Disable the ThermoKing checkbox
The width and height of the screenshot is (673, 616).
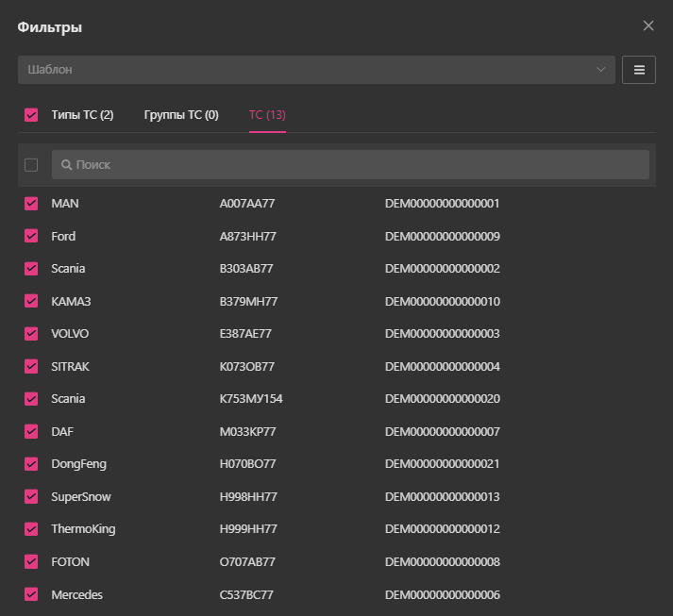tap(31, 529)
